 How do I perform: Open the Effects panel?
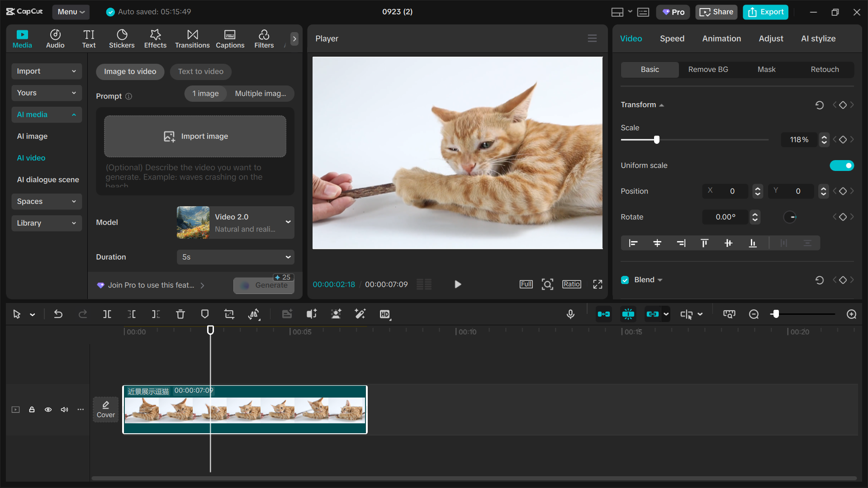[x=155, y=38]
